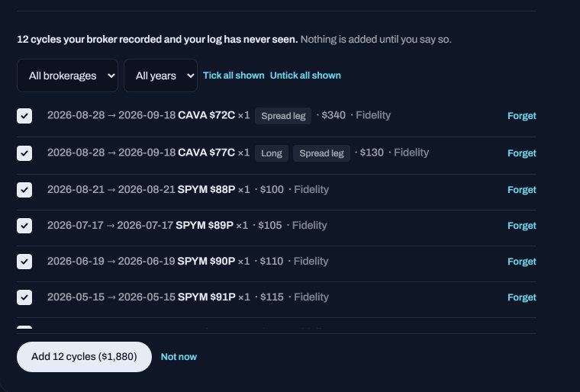Click the 2026-05-15 → 2026-05-15 date range
This screenshot has width=580, height=392.
click(111, 297)
